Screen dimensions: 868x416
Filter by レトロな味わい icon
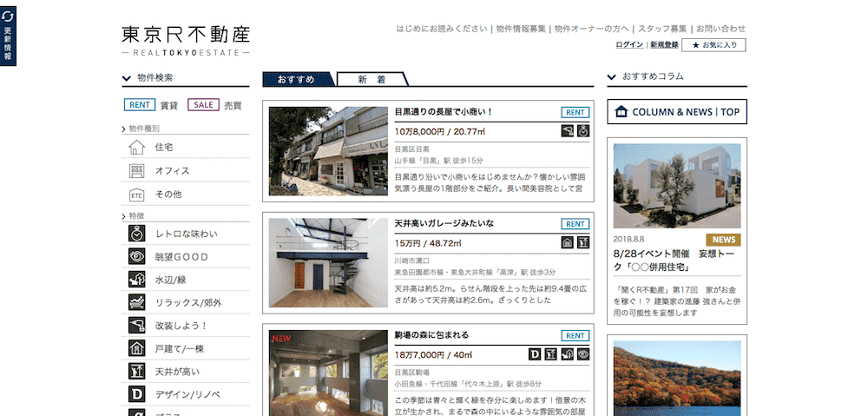pyautogui.click(x=137, y=234)
